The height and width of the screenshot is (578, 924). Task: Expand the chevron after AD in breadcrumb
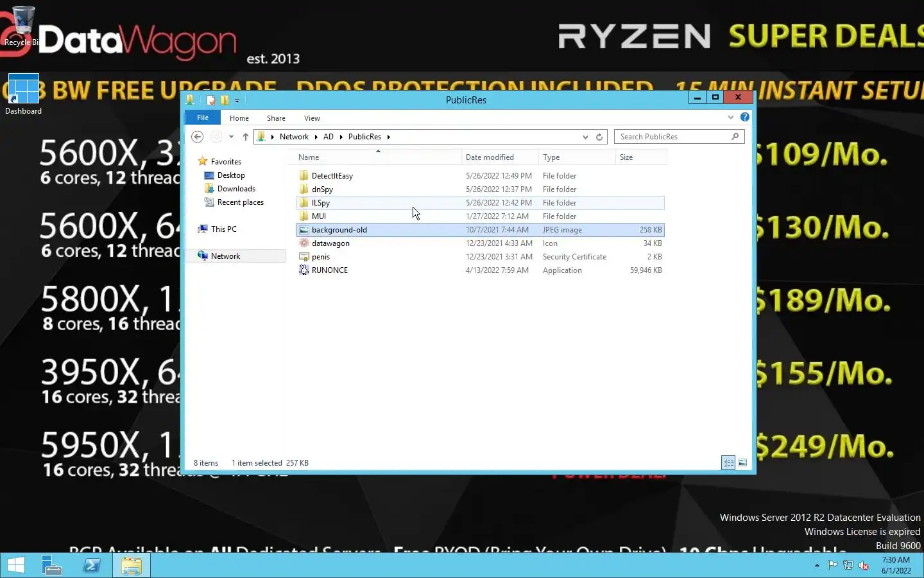(x=341, y=137)
